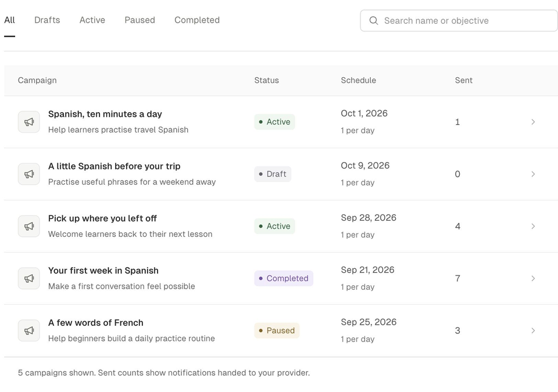Open campaign title Pick up where you left off
This screenshot has height=392, width=558.
102,218
